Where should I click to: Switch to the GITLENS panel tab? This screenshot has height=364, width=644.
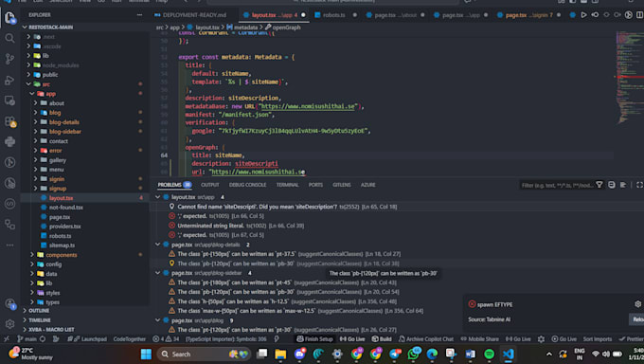341,185
